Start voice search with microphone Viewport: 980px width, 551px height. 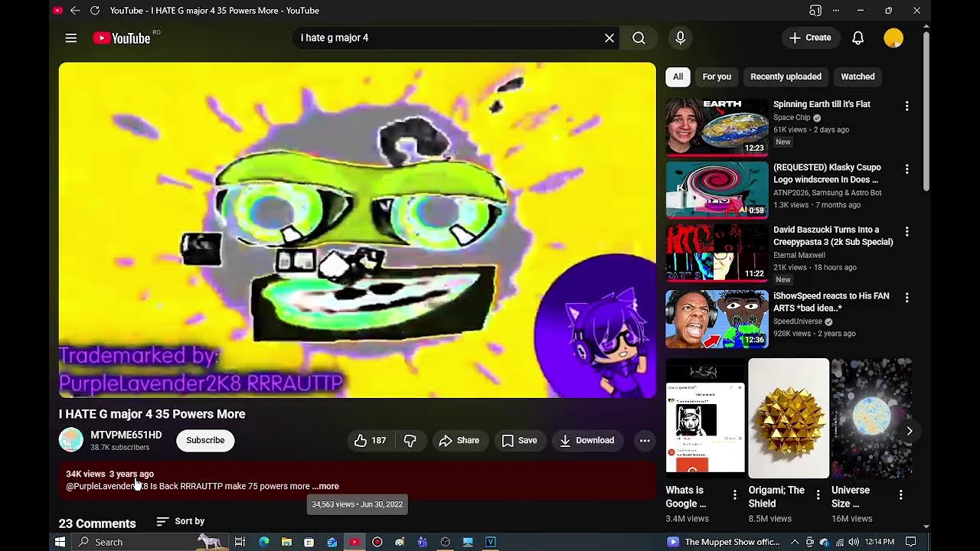click(x=680, y=37)
